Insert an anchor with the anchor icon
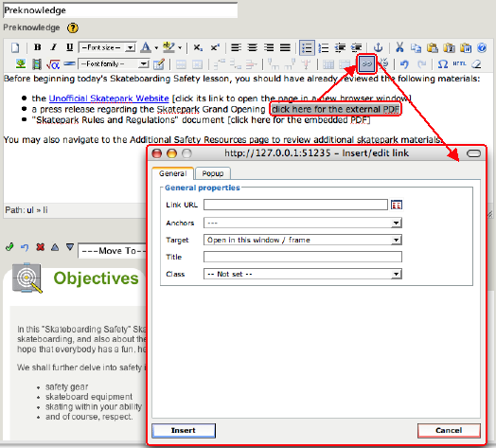496x448 pixels. (378, 47)
